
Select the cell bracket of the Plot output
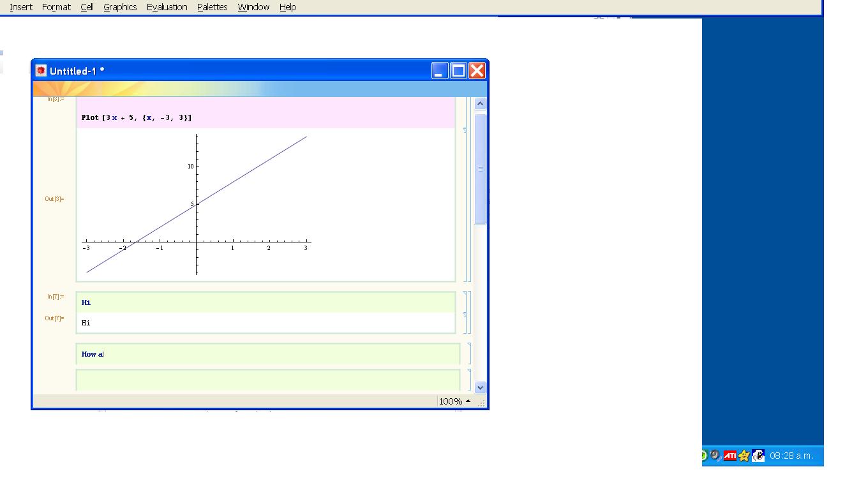[x=468, y=204]
